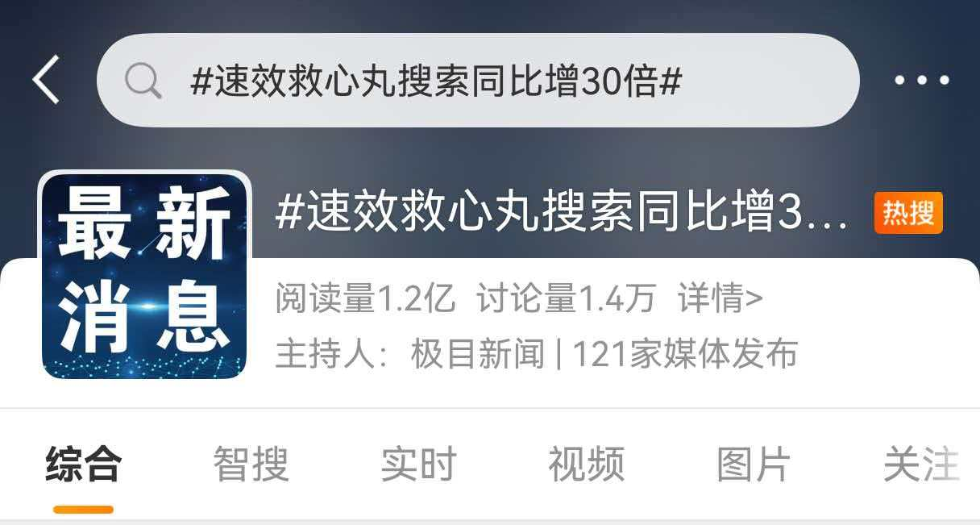The width and height of the screenshot is (980, 525).
Task: Open the 最新消息 topic thumbnail
Action: tap(144, 275)
